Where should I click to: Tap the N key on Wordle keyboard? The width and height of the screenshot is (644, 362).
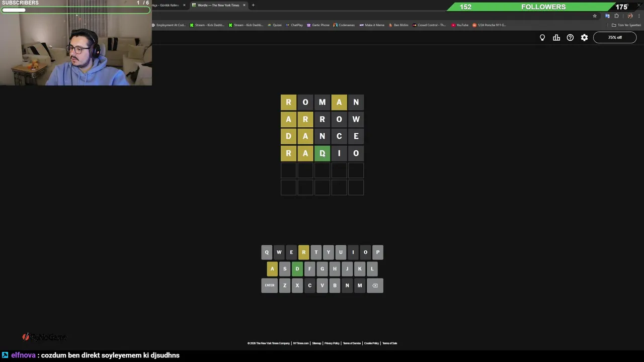pos(347,286)
